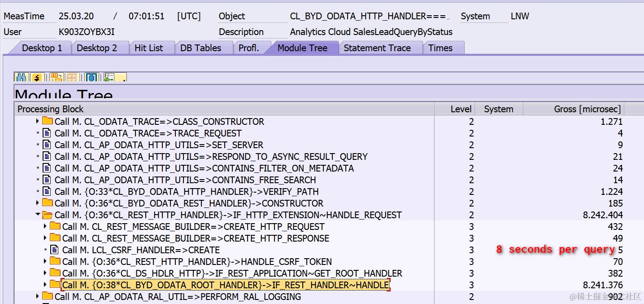644x304 pixels.
Task: Click the Description field Analytics Cloud SalesLeadQueryByStatus
Action: 371,32
